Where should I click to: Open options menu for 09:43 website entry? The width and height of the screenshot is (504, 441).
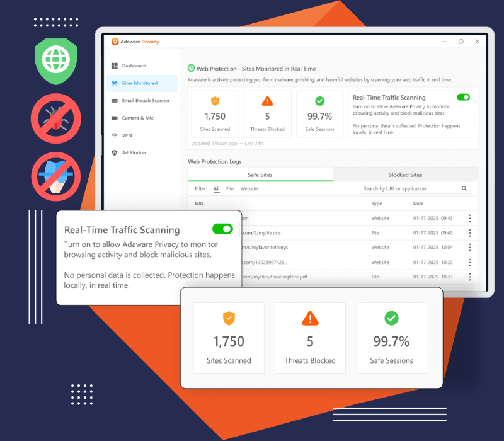coord(469,218)
